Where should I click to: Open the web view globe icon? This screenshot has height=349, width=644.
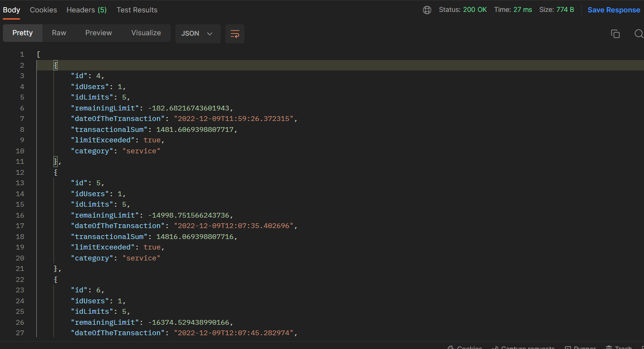(427, 10)
